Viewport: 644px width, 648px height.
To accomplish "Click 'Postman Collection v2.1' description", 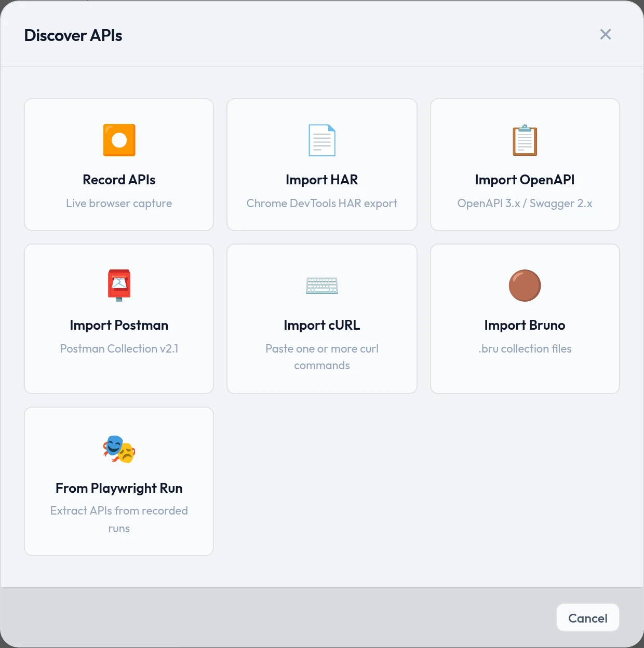I will 119,348.
